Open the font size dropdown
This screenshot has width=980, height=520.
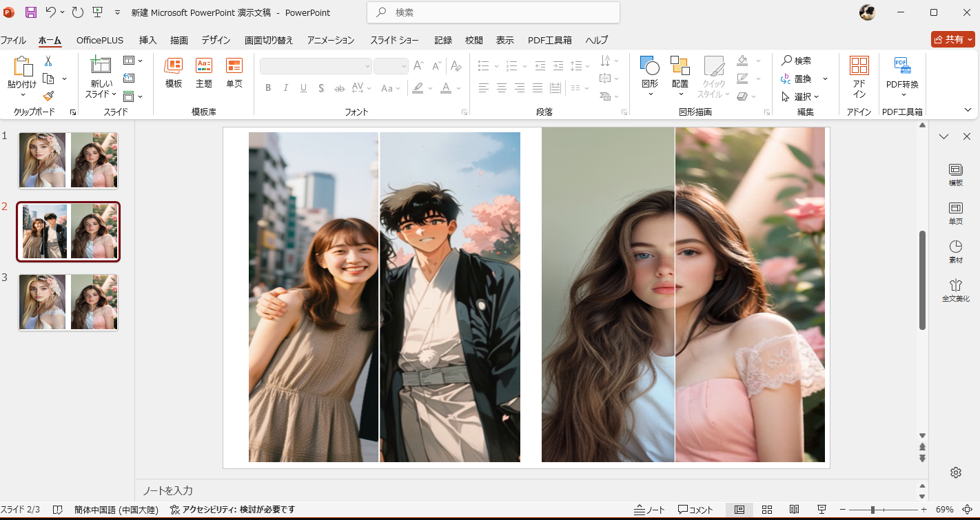[404, 66]
